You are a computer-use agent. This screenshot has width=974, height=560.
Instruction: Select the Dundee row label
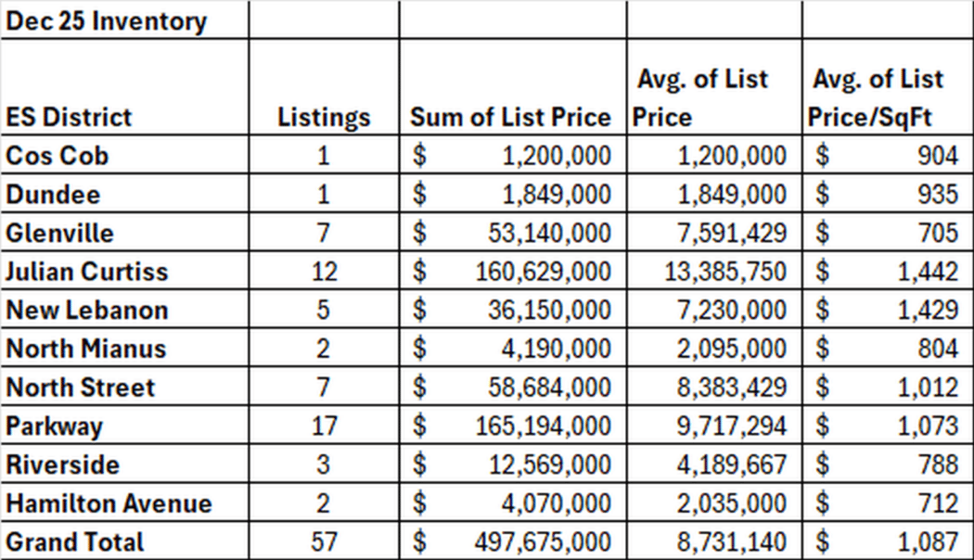pyautogui.click(x=54, y=194)
